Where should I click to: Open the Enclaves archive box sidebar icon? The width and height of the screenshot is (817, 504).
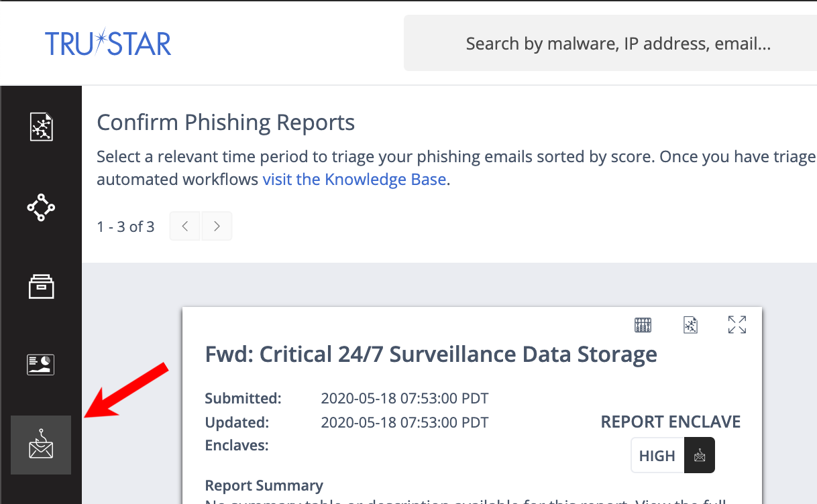tap(41, 287)
